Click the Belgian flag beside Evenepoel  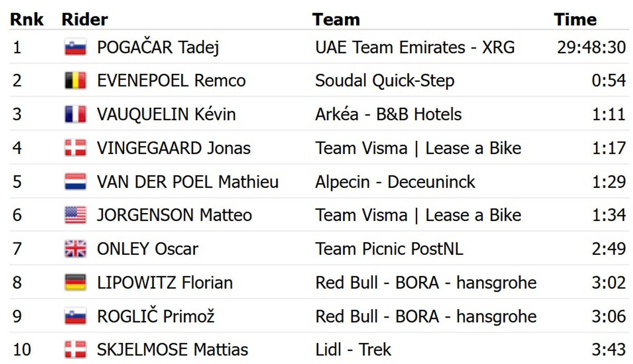(75, 81)
